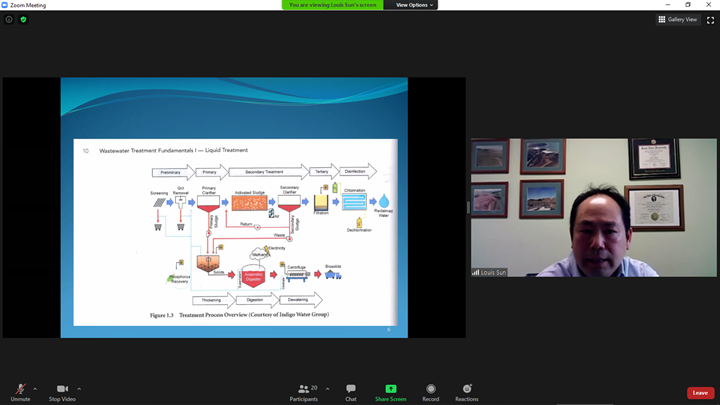This screenshot has height=405, width=720.
Task: Click the shared slide content
Action: point(234,208)
